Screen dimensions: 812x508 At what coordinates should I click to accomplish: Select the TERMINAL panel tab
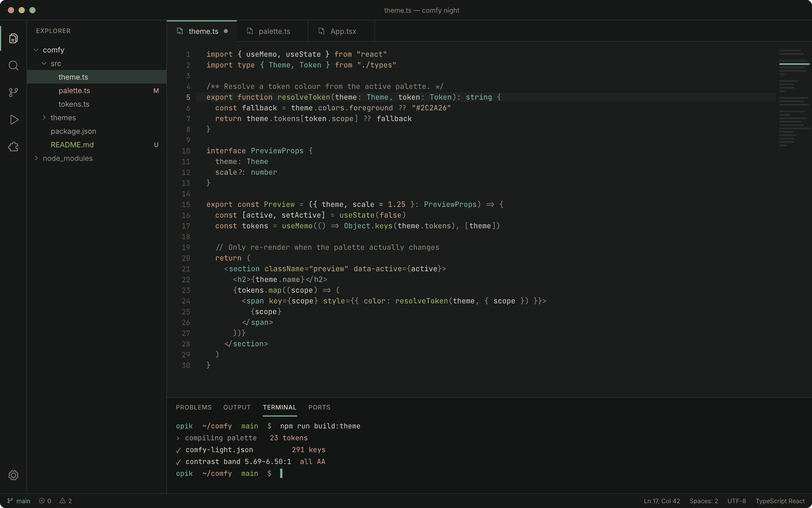(x=279, y=407)
